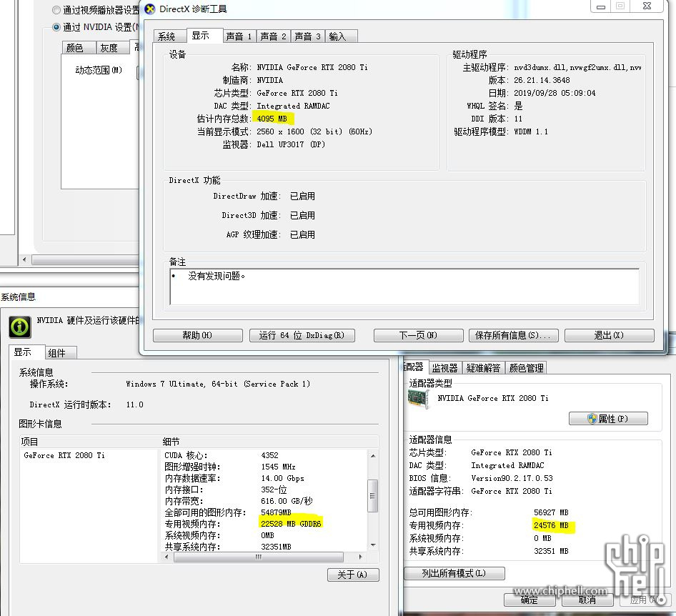Click 保存所有信息(S) button
This screenshot has width=676, height=616.
pos(514,335)
